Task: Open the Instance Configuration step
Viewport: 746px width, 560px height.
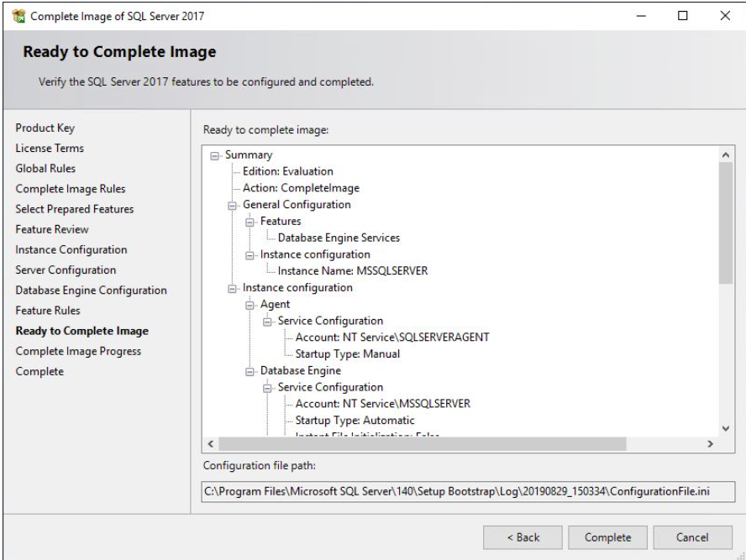Action: [71, 249]
